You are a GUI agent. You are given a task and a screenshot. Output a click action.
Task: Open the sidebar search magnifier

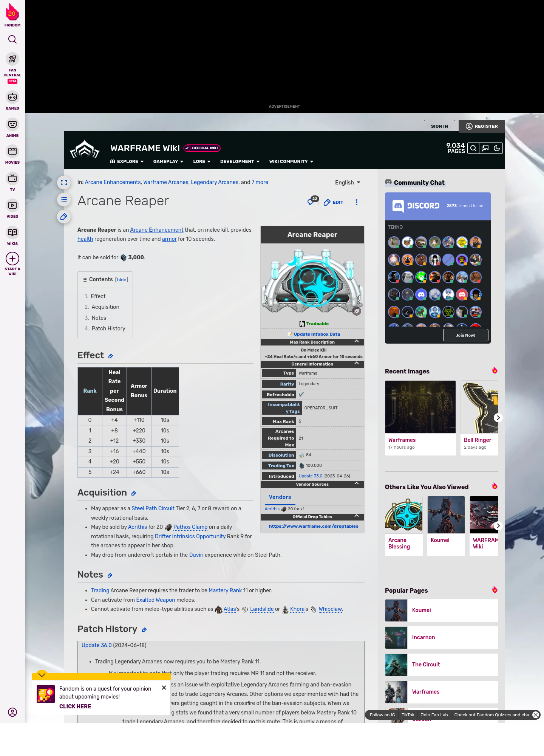(12, 39)
